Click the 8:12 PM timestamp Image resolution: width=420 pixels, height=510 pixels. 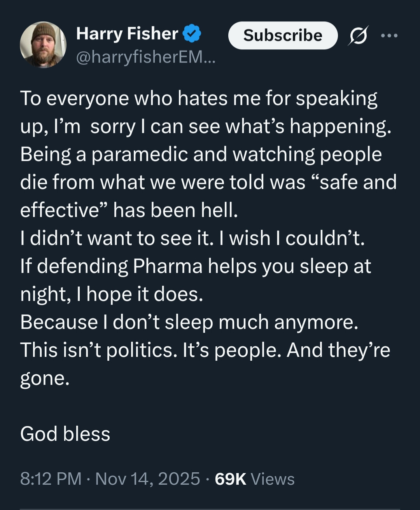(51, 479)
